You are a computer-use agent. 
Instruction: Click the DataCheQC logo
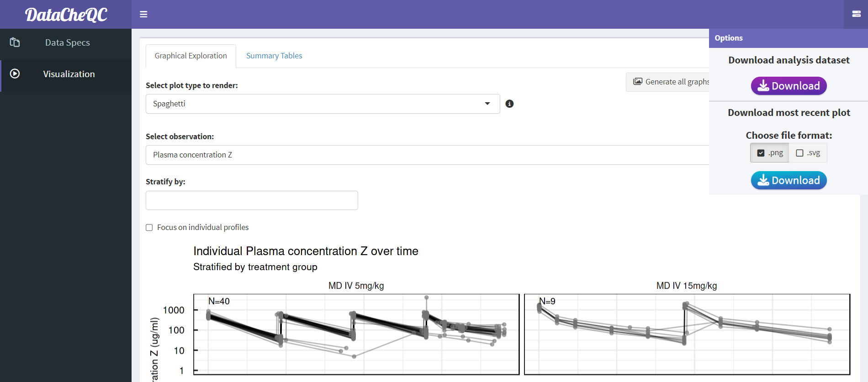click(x=66, y=15)
